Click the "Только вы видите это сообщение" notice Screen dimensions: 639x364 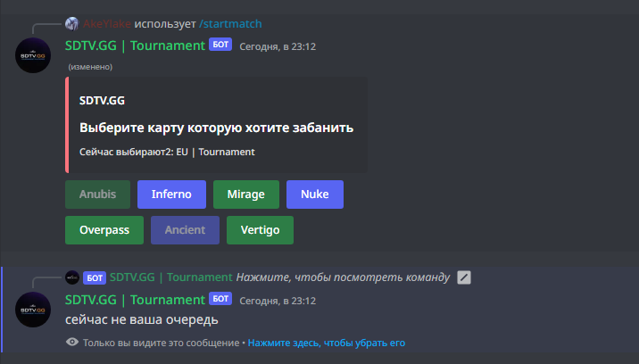click(x=161, y=343)
